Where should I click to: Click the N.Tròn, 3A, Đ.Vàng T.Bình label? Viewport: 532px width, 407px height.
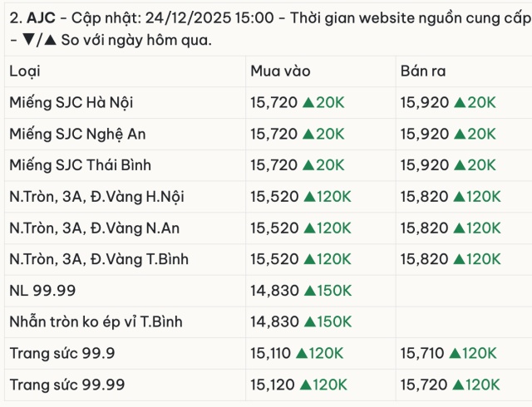tap(99, 260)
